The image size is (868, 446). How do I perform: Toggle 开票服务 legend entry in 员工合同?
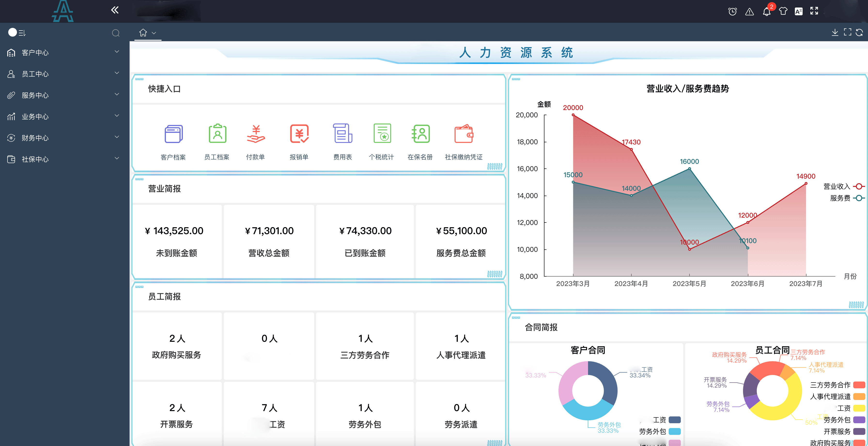(844, 431)
